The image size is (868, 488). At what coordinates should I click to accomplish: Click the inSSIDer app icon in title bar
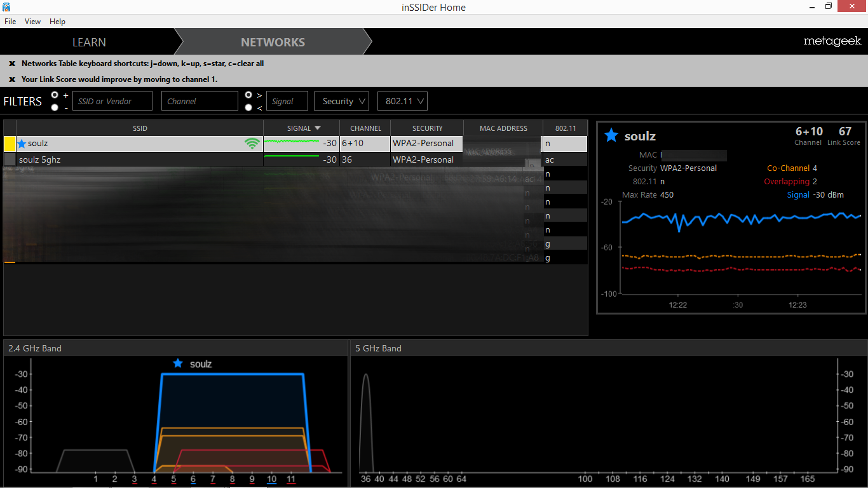pos(6,6)
